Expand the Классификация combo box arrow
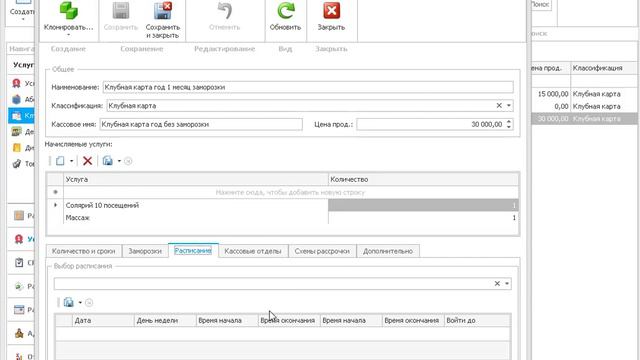 pyautogui.click(x=509, y=105)
